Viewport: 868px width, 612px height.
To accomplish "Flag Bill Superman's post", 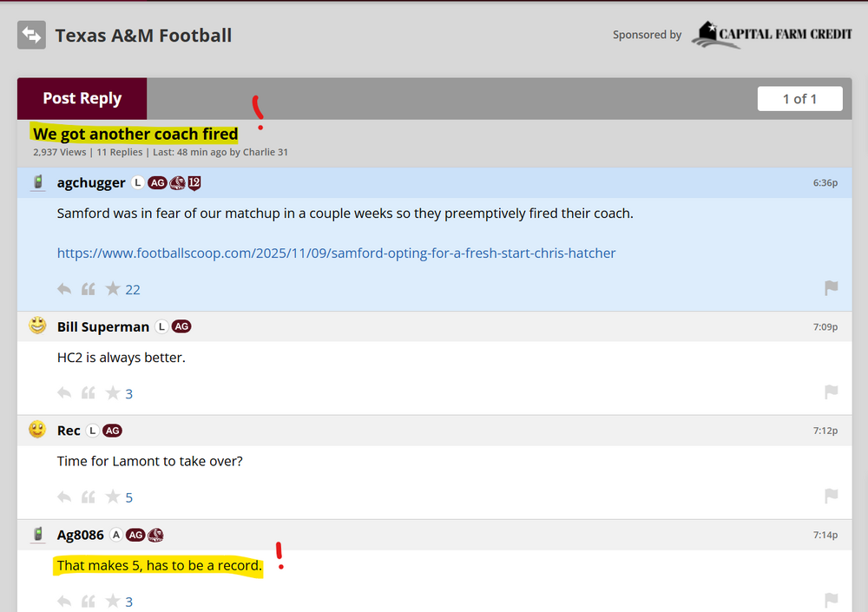I will [831, 392].
